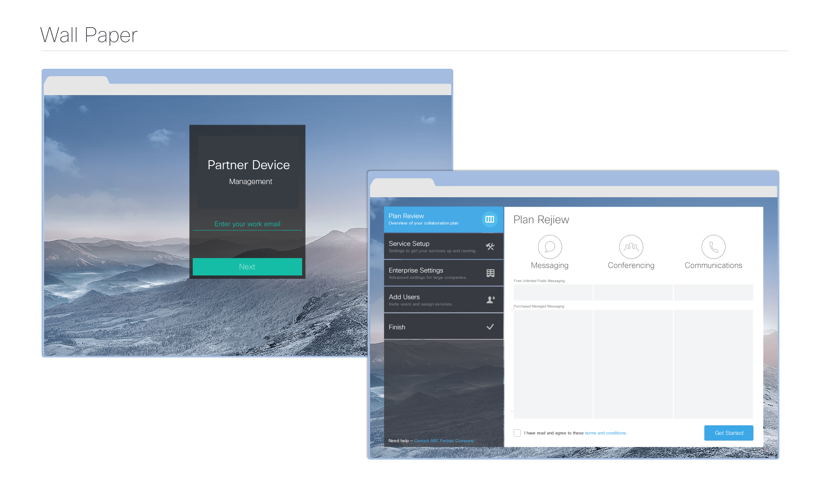Focus the work email input field

coord(247,224)
